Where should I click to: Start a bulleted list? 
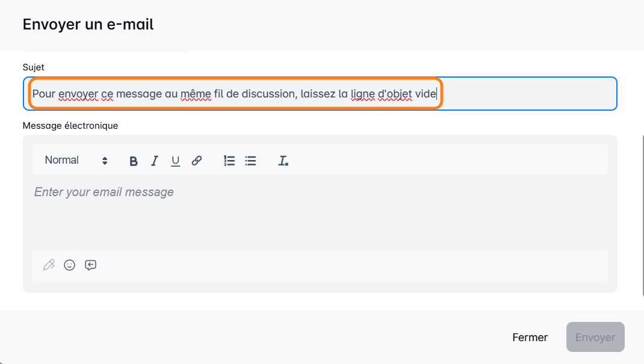click(250, 161)
